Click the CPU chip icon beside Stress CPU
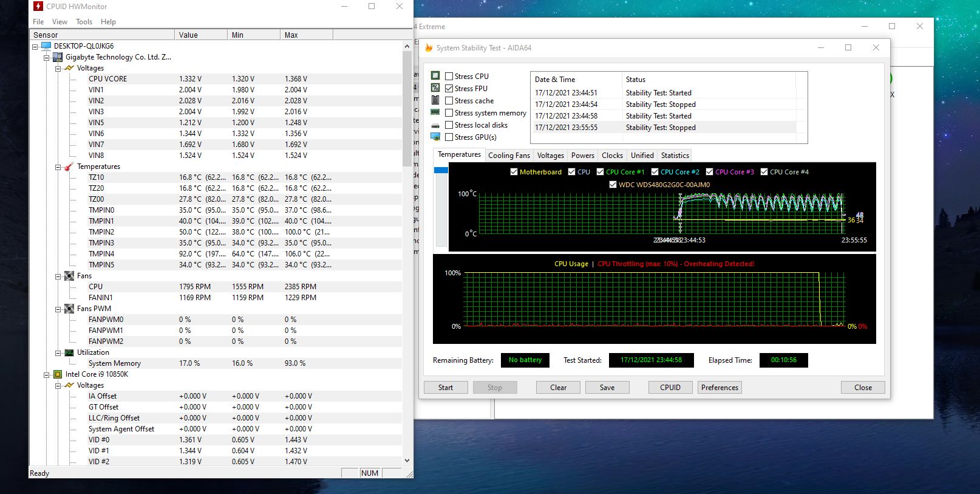Image resolution: width=980 pixels, height=494 pixels. pyautogui.click(x=435, y=76)
